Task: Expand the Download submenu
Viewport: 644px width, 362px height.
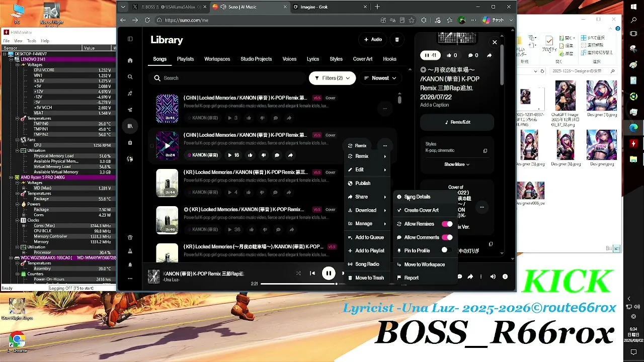Action: (367, 210)
